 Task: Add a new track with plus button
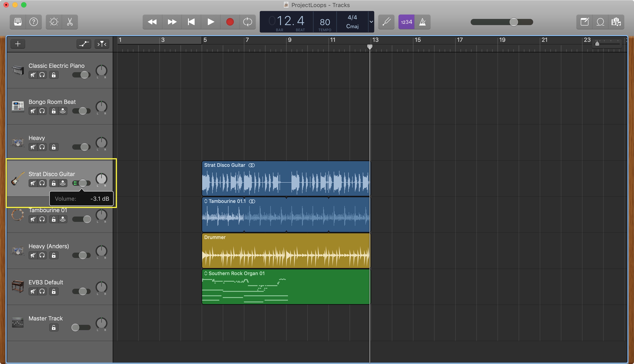[18, 44]
